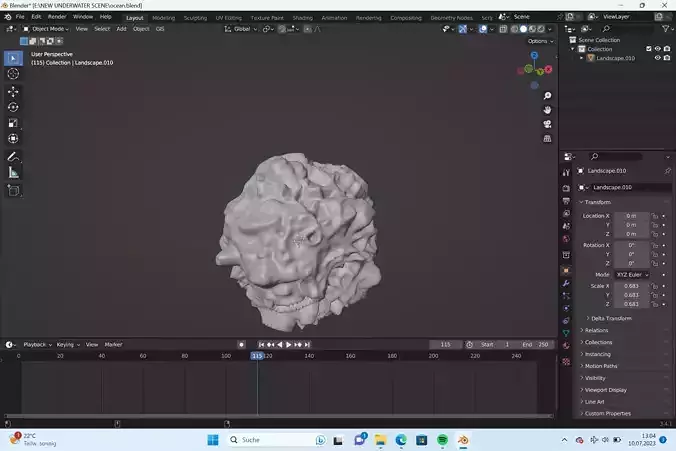Click the End frame 250 field
The height and width of the screenshot is (451, 676).
coord(535,345)
